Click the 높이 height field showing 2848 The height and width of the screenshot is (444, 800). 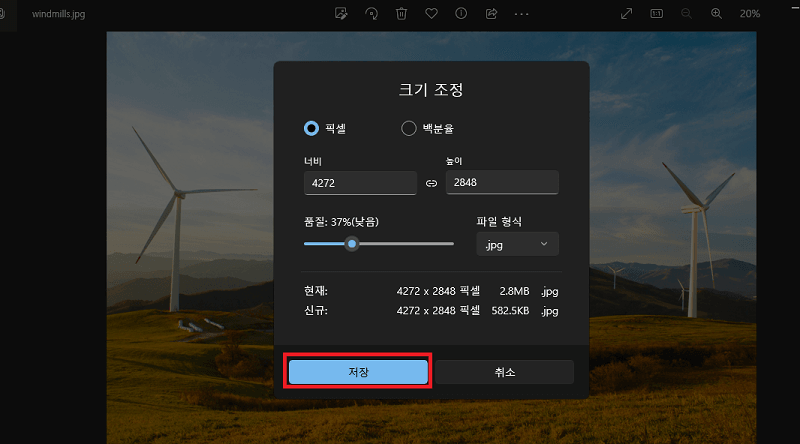(x=502, y=182)
